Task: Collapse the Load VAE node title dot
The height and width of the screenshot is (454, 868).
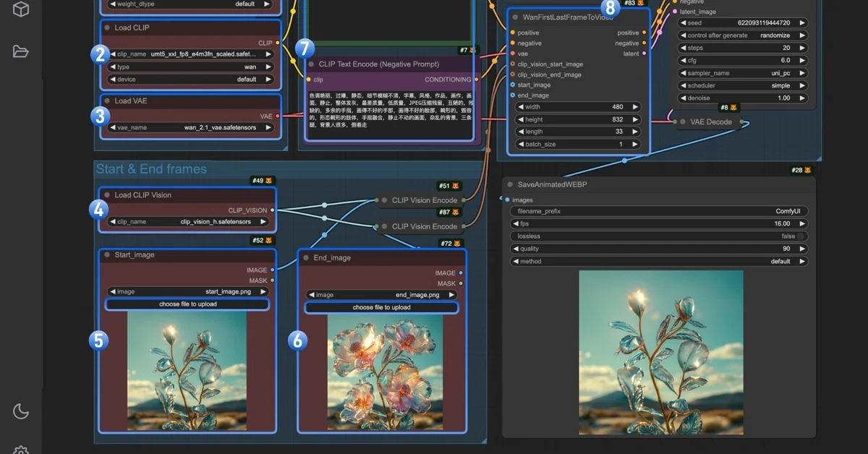Action: tap(106, 101)
